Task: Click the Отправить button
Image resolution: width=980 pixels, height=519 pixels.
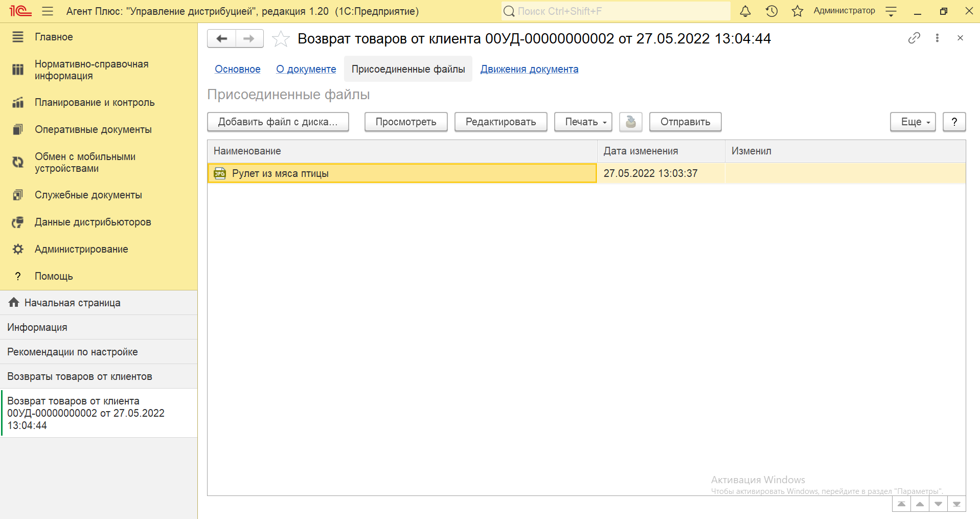Action: (686, 122)
